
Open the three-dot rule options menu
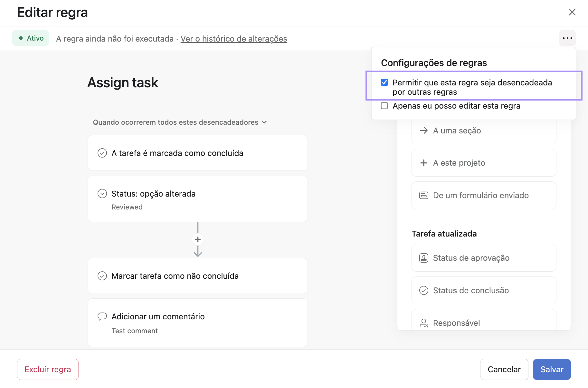[x=567, y=38]
